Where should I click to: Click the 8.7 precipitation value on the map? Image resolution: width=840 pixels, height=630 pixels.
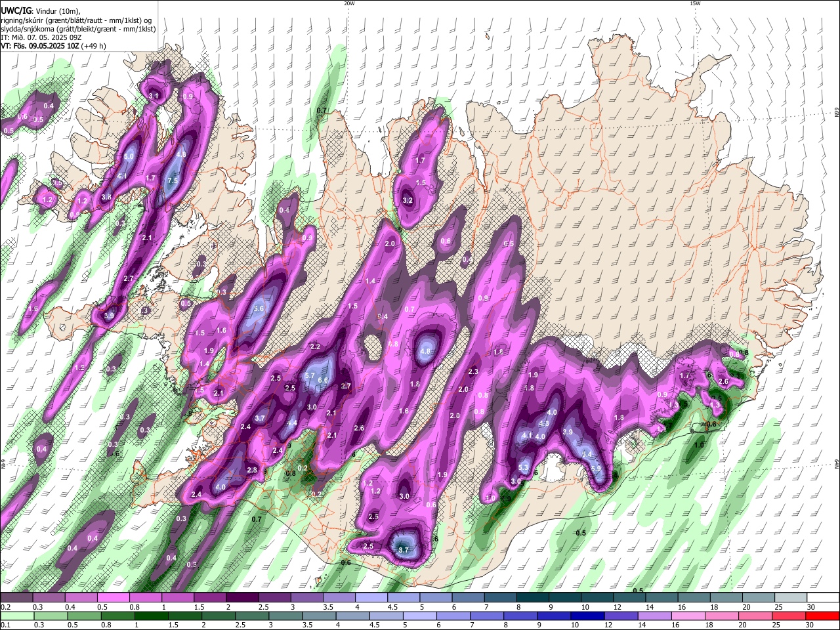404,550
